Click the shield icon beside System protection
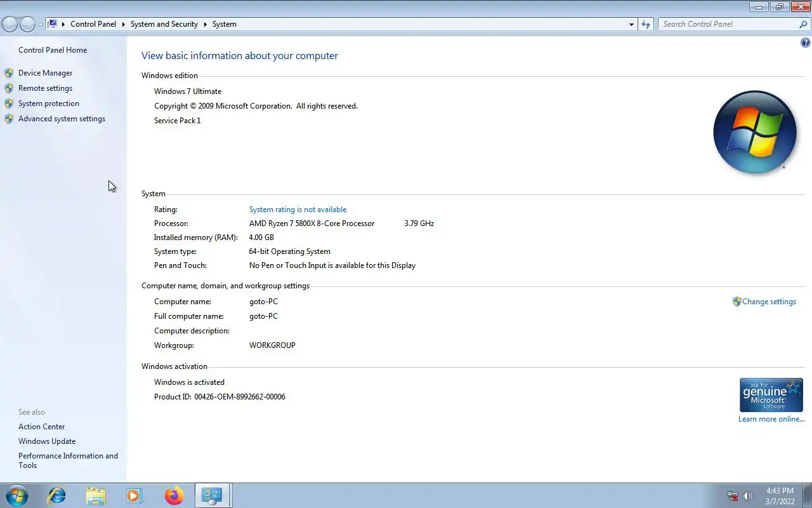 pyautogui.click(x=9, y=104)
